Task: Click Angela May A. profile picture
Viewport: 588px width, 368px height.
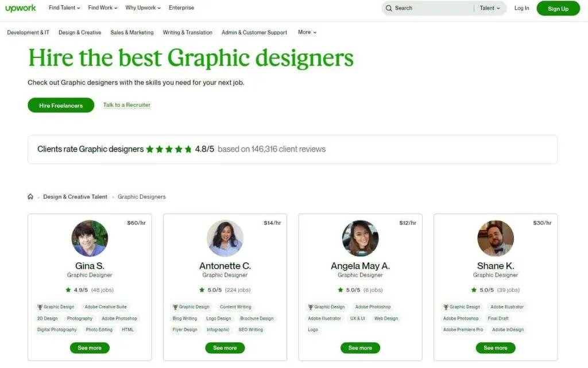Action: [360, 238]
